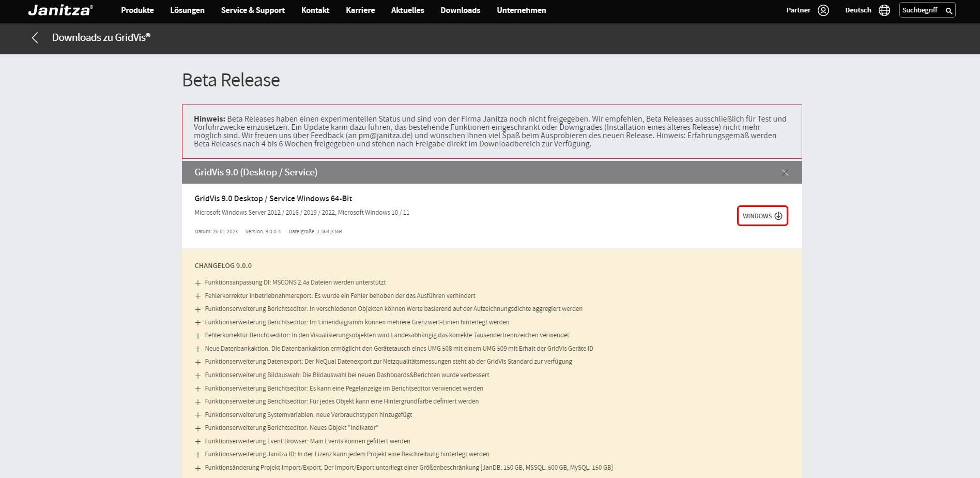Screen dimensions: 980x478
Task: Click plus icon for Neues Objekt Indikator entry
Action: [197, 428]
